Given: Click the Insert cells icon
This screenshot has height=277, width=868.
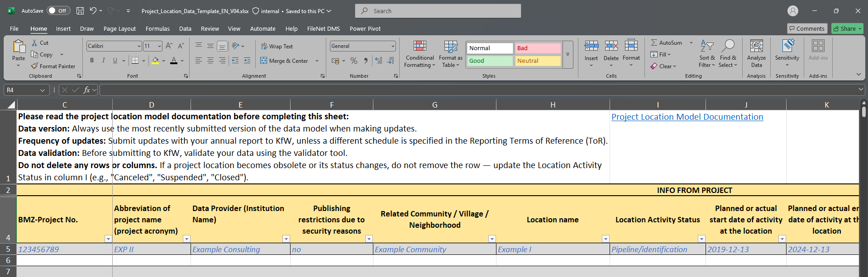Looking at the screenshot, I should click(x=591, y=45).
